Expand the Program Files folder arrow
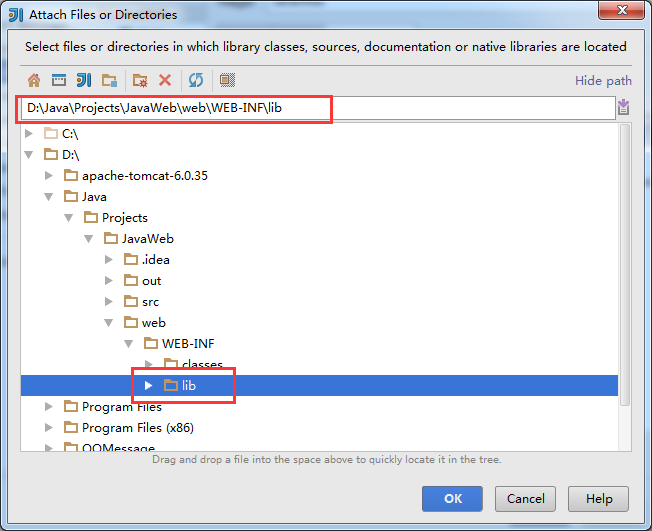The height and width of the screenshot is (531, 652). point(49,406)
